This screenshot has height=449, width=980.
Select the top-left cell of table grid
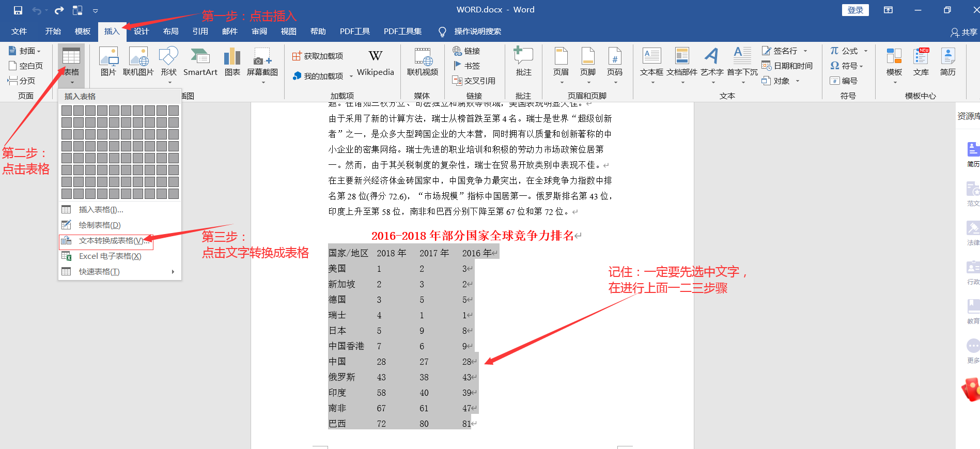tap(66, 110)
